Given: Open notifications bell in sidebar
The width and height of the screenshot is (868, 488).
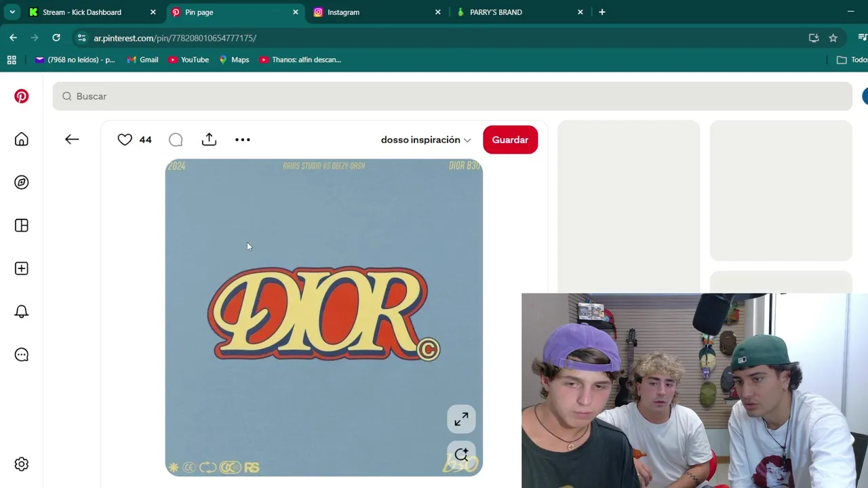Looking at the screenshot, I should pyautogui.click(x=22, y=312).
